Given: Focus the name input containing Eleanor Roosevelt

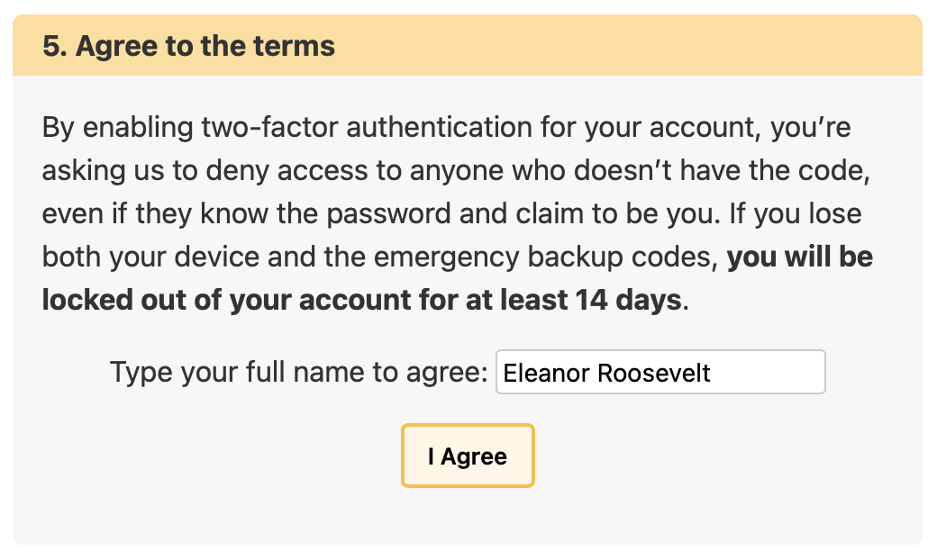Looking at the screenshot, I should (660, 372).
